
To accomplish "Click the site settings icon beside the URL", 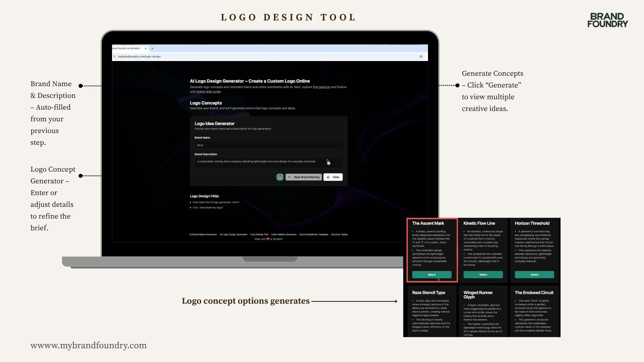I will (114, 57).
